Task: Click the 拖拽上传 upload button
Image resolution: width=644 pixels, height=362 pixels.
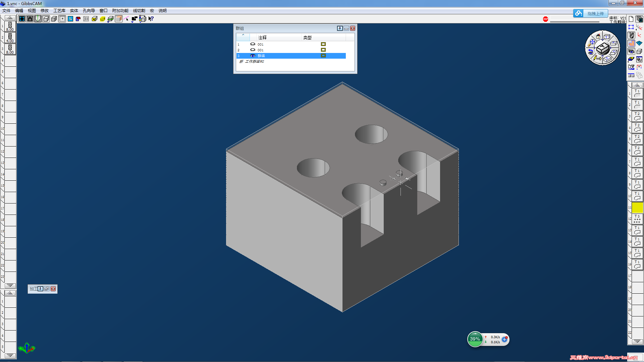Action: pos(595,13)
